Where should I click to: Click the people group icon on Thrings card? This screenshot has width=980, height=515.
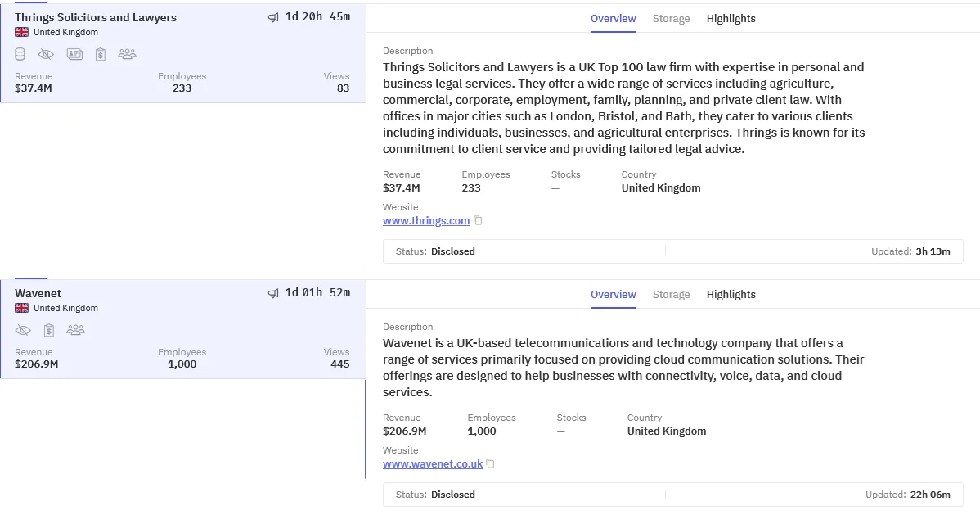point(127,54)
